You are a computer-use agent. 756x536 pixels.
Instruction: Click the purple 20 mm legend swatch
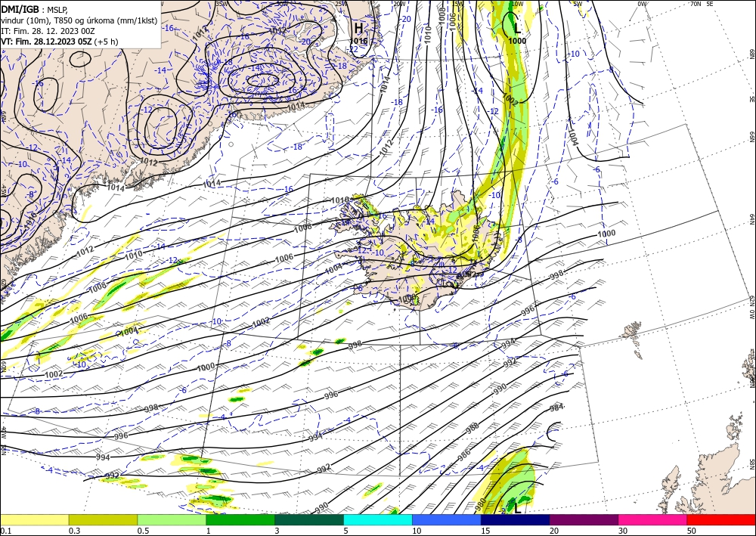(x=584, y=519)
